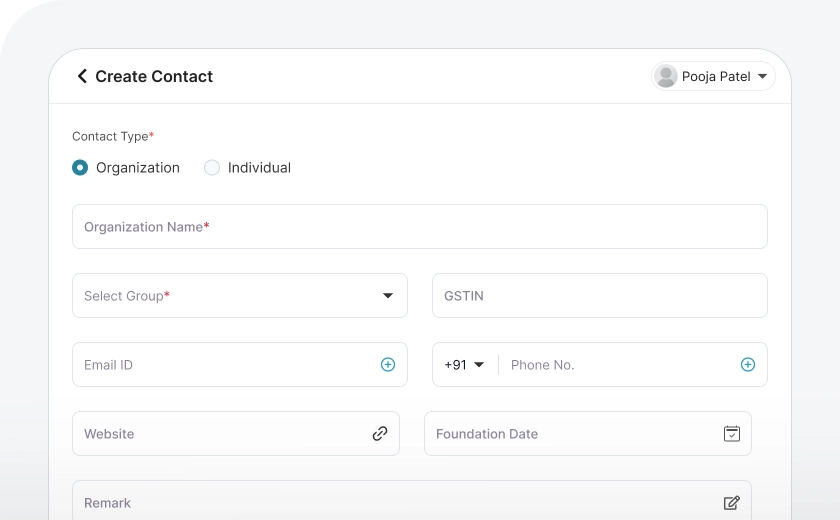
Task: Click the Foundation Date field
Action: (570, 434)
